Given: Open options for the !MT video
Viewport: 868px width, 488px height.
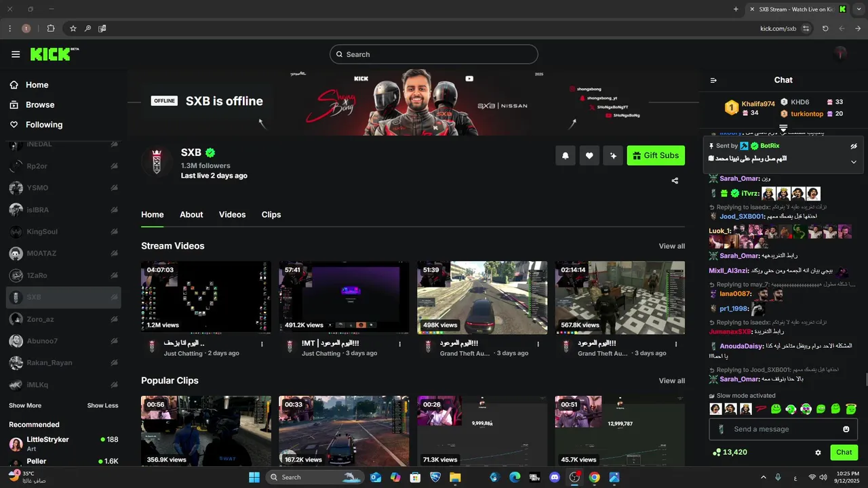Looking at the screenshot, I should click(x=400, y=344).
